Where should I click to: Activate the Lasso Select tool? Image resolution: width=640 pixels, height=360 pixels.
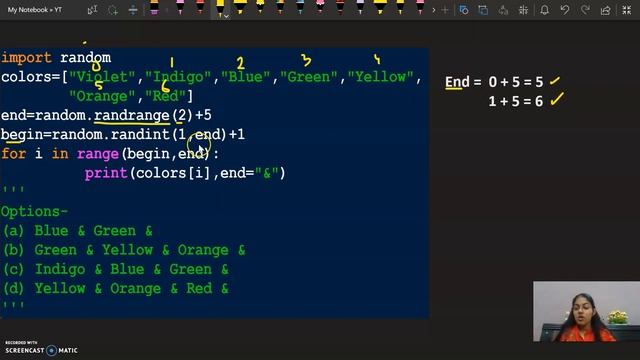tap(113, 10)
